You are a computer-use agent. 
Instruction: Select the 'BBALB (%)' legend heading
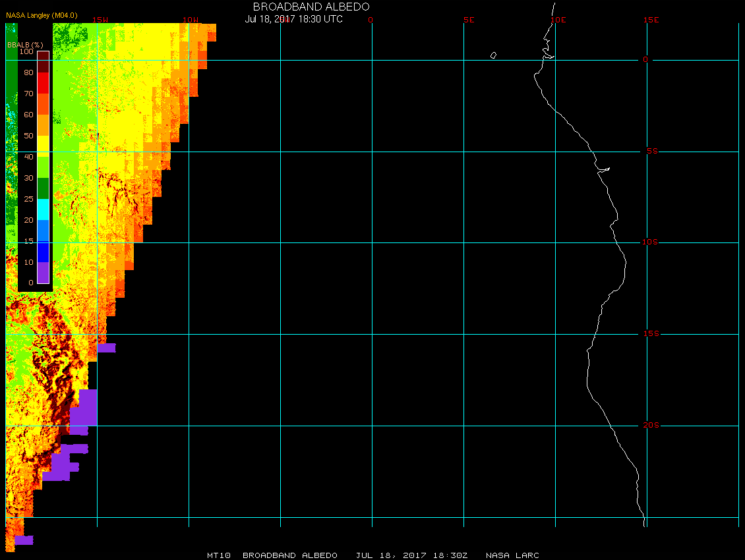click(25, 45)
